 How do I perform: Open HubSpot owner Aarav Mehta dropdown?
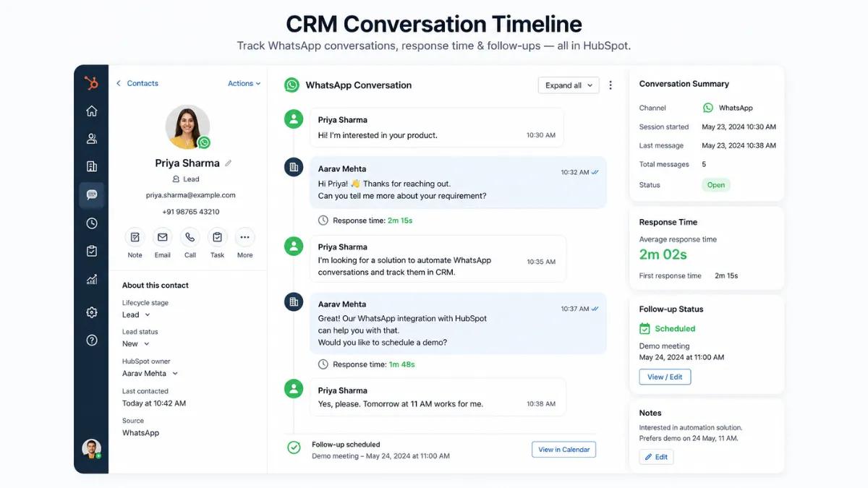point(150,374)
